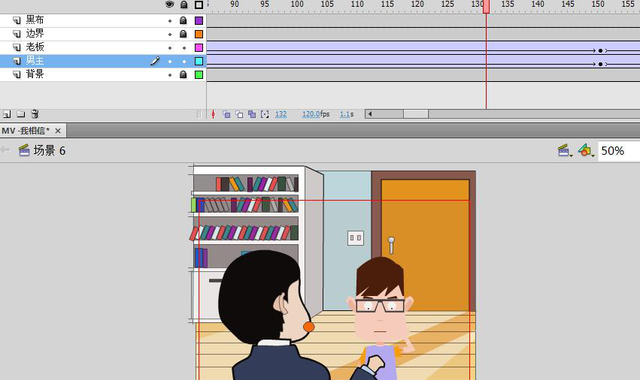The image size is (640, 380).
Task: Click the clapperboard scene icon
Action: click(24, 150)
